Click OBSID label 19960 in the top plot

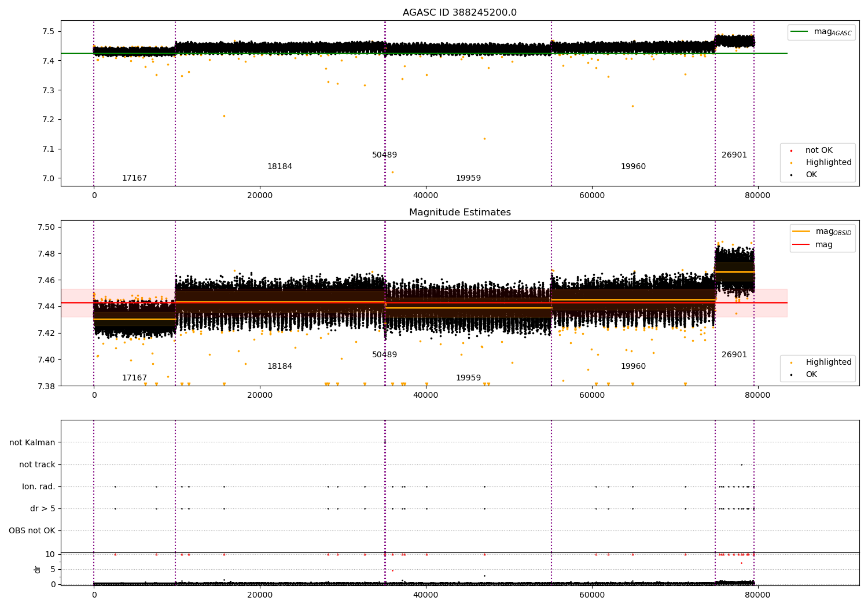633,167
